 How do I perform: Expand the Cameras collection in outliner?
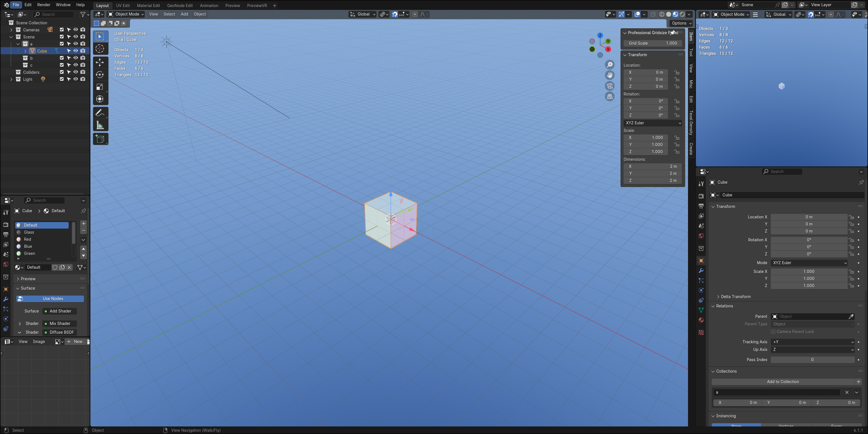(11, 30)
